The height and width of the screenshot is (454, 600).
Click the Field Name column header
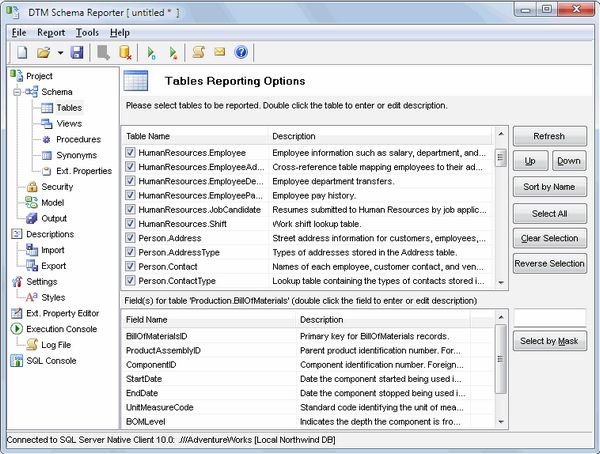pos(209,320)
